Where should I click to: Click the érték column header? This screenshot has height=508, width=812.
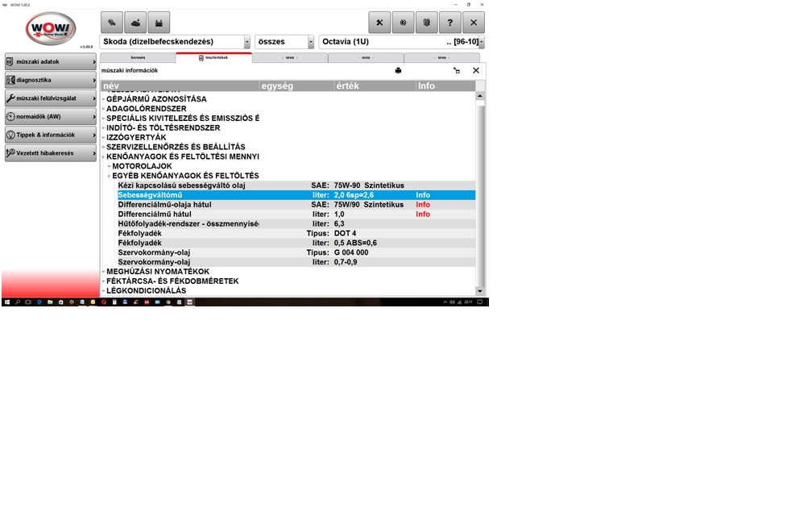pos(375,86)
